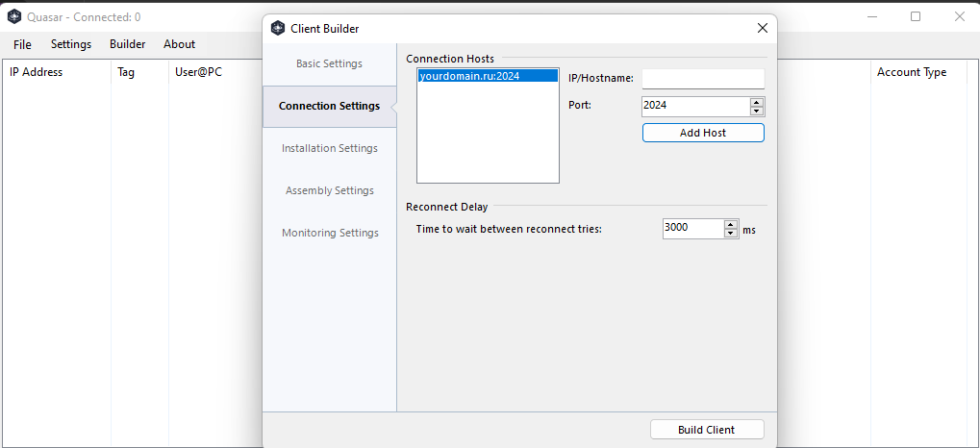980x448 pixels.
Task: Select yourdomain.ru:2024 in host list
Action: [488, 76]
